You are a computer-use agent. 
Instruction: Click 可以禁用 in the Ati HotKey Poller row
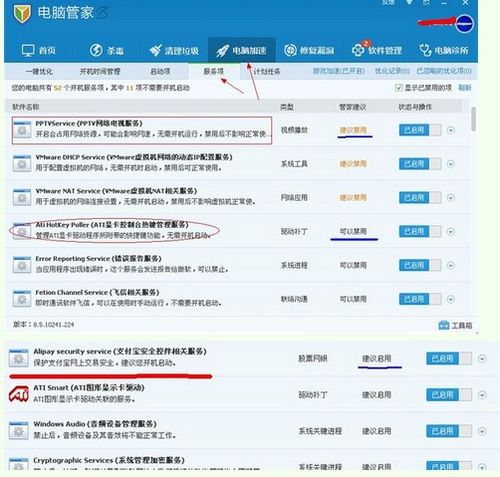tap(353, 231)
